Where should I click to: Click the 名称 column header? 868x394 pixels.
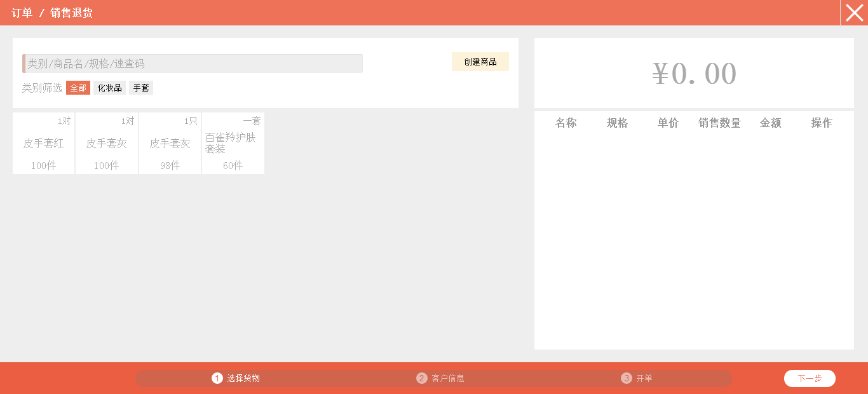tap(566, 123)
